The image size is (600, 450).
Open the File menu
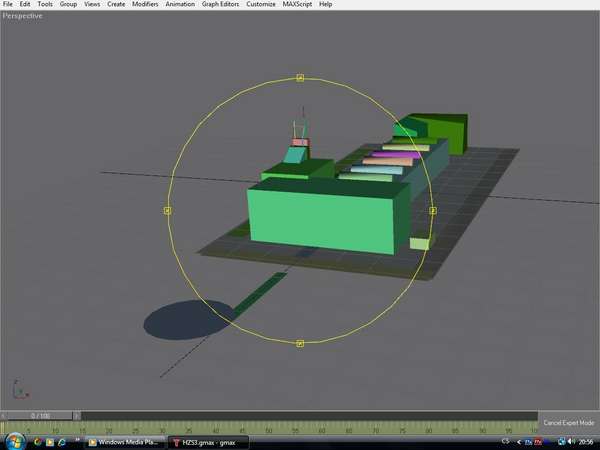click(x=7, y=5)
